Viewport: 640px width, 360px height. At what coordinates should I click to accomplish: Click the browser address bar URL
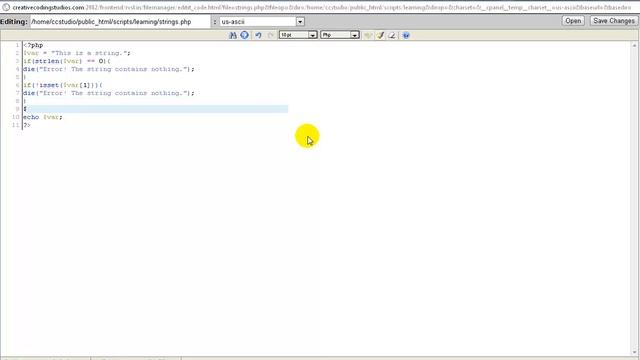322,7
